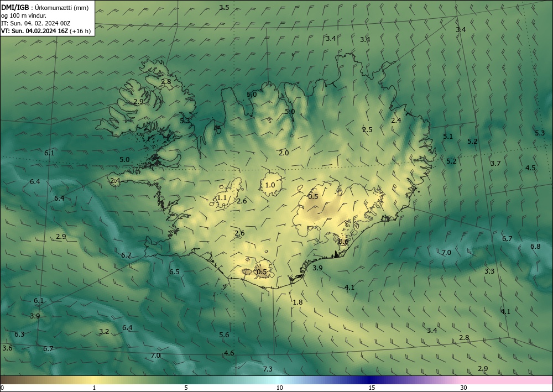Click the 'og 100 m vindur.' legend line
This screenshot has height=392, width=553.
24,15
